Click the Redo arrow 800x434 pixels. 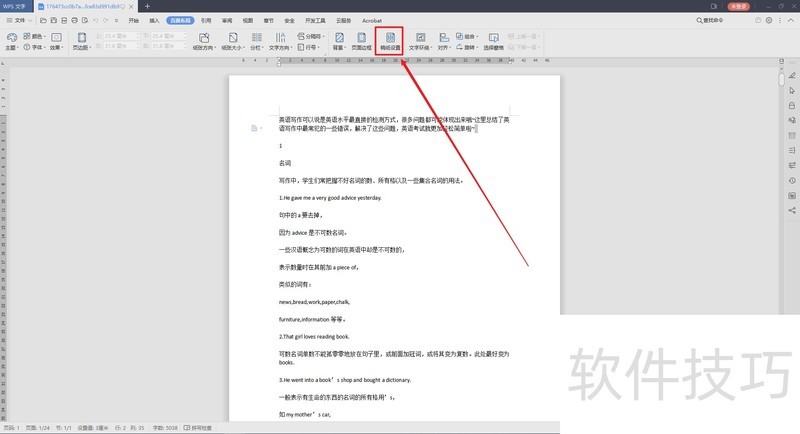pos(106,20)
